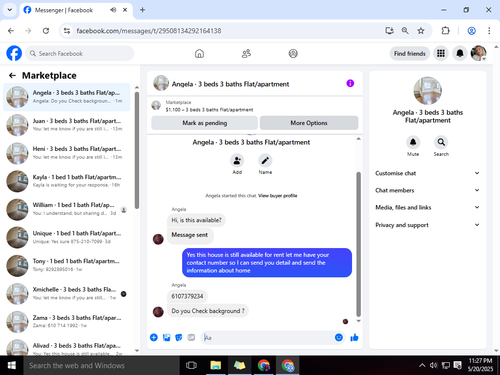Click the taskbar volume speaker icon

(x=433, y=365)
